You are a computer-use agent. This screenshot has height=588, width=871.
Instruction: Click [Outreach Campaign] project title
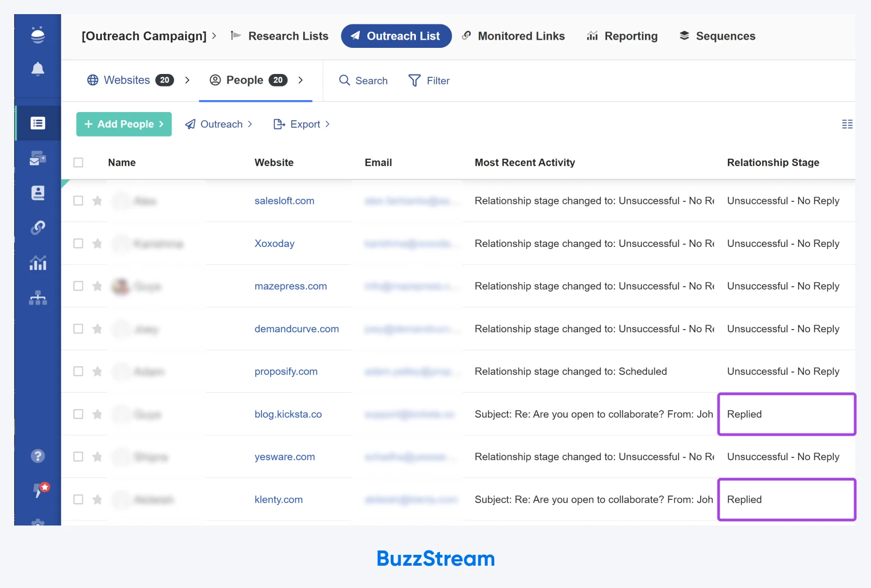144,36
